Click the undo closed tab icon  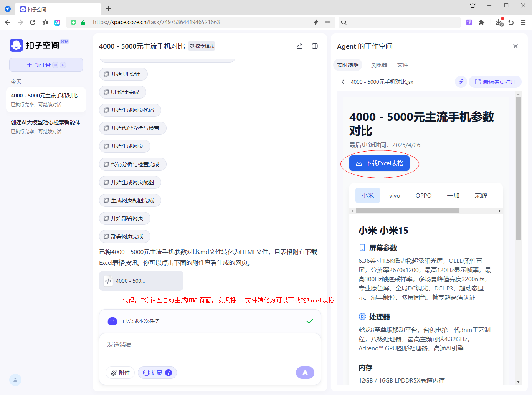tap(511, 22)
